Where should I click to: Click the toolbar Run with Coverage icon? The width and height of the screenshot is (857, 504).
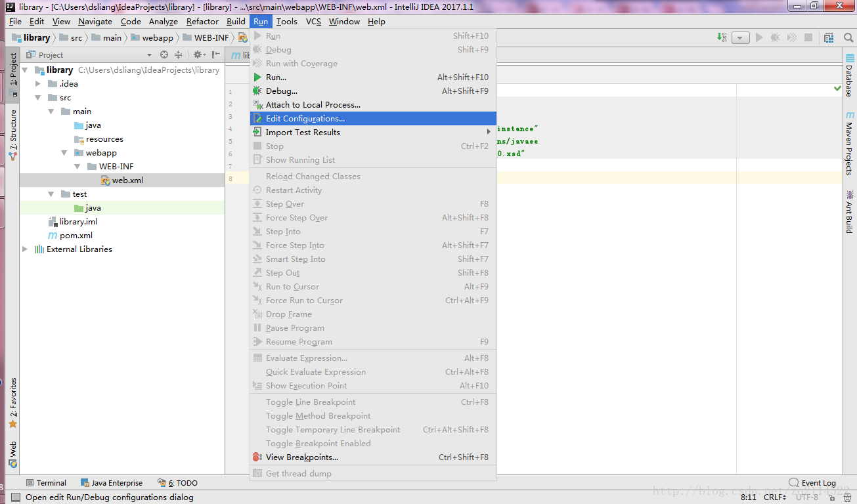point(792,37)
